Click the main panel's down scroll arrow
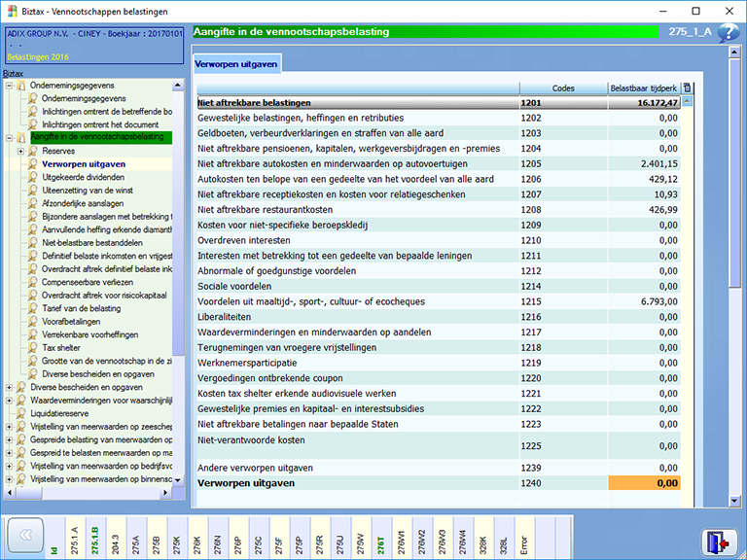 pyautogui.click(x=734, y=501)
